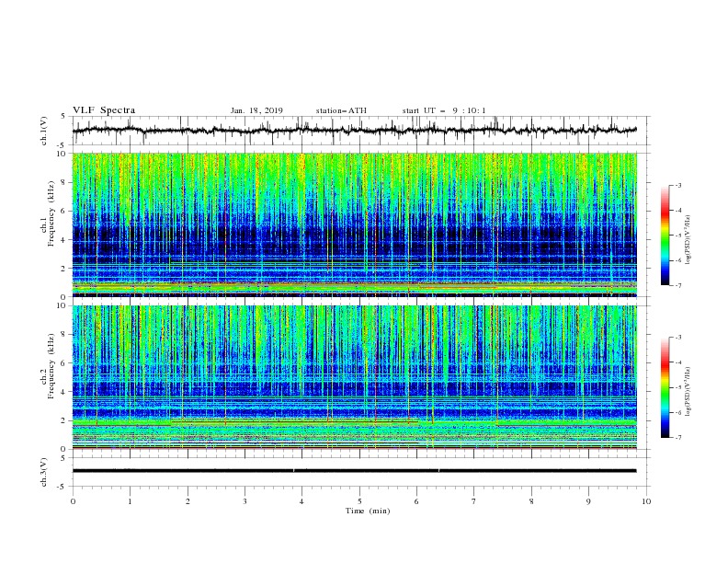Screen dimensions: 728x563
Task: Click the "VLF Spectra" title text
Action: (104, 110)
